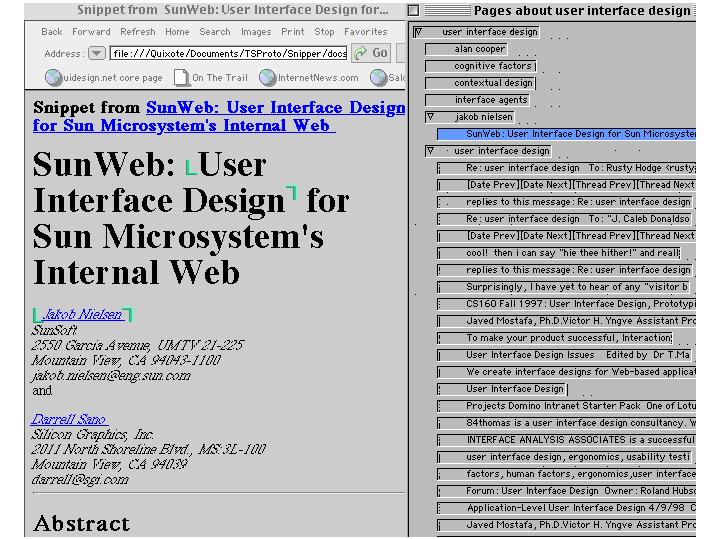
Task: Select highlighted SunWeb: User Interface Design row
Action: click(566, 134)
